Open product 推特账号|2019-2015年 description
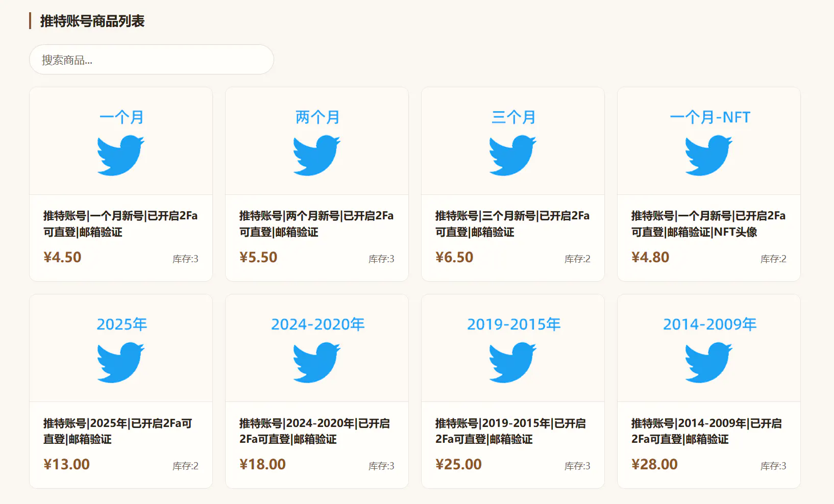The image size is (834, 504). [x=510, y=431]
